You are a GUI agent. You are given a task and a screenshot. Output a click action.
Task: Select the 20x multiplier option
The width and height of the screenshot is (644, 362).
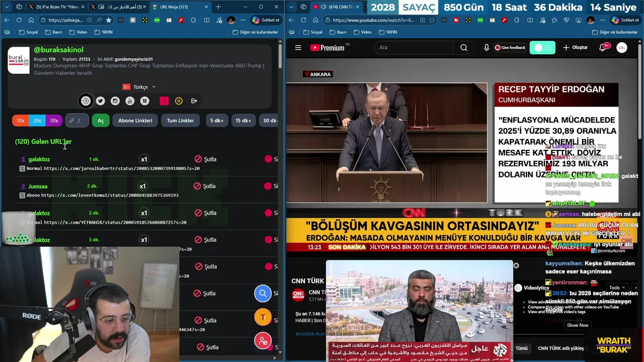pos(37,121)
